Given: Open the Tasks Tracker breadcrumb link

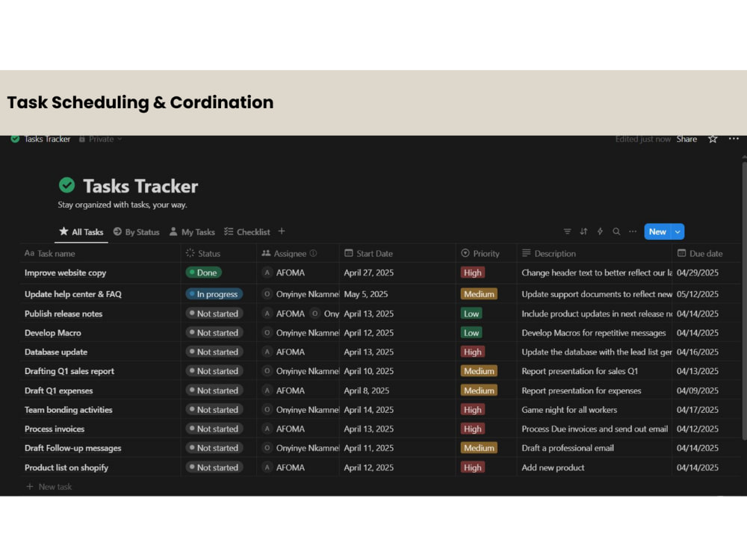Looking at the screenshot, I should tap(47, 139).
